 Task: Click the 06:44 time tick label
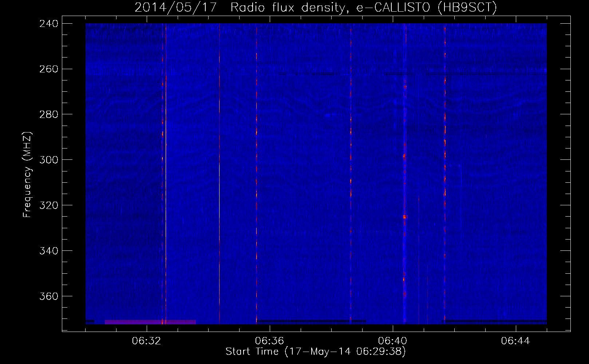click(515, 341)
